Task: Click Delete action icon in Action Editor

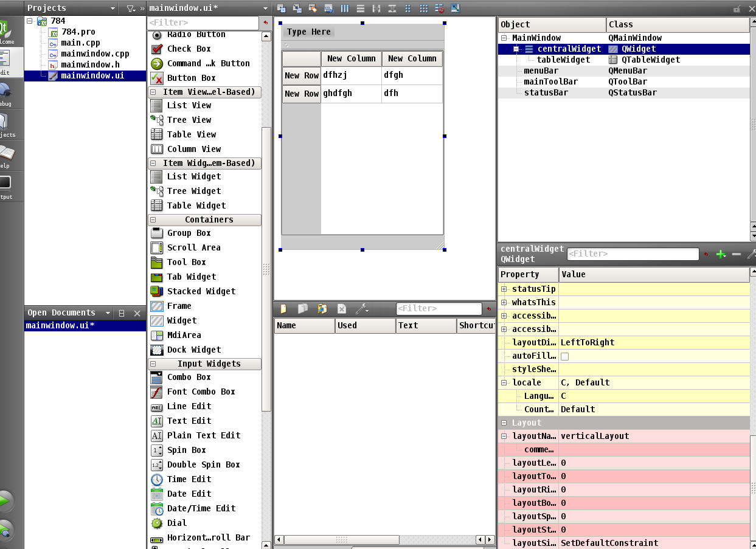Action: click(341, 309)
